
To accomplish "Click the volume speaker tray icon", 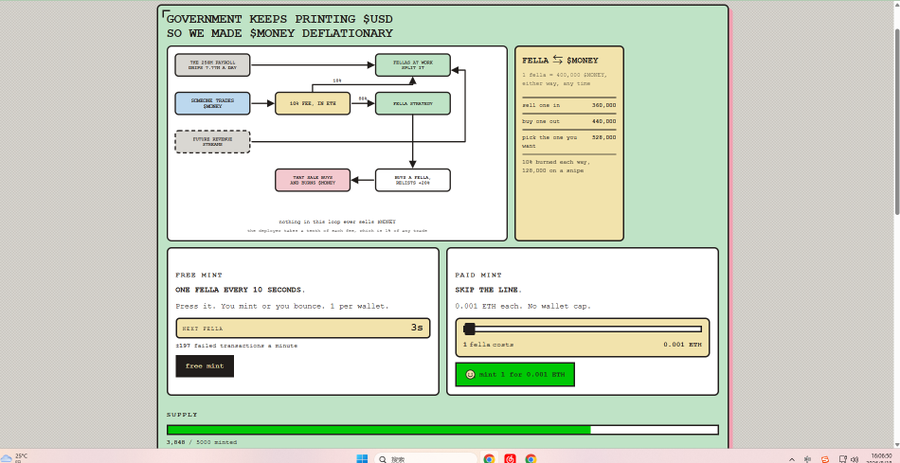I will pyautogui.click(x=854, y=459).
